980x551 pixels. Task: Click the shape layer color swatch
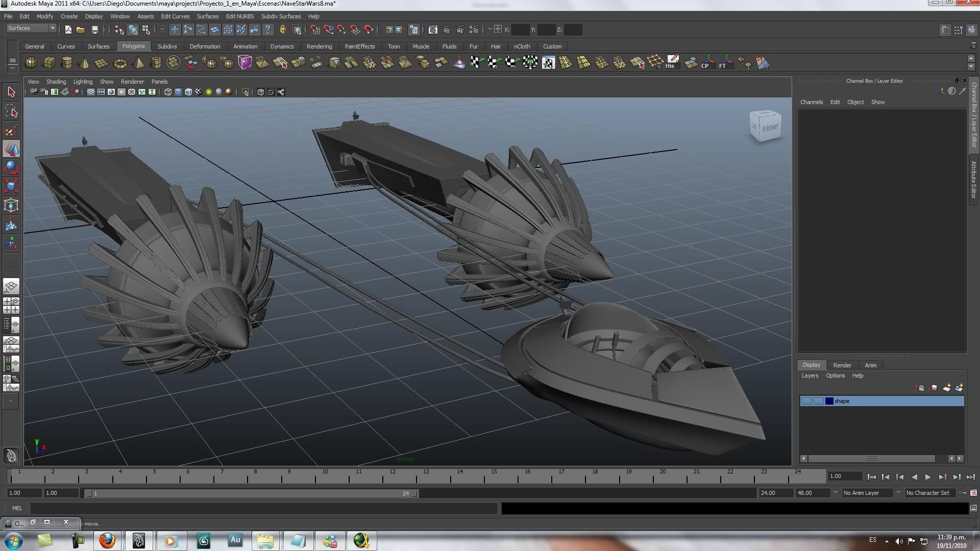coord(829,401)
